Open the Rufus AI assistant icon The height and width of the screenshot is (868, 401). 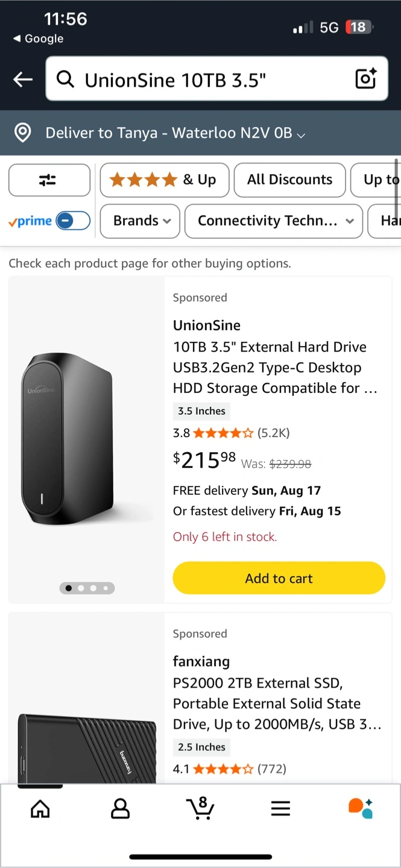(x=361, y=808)
